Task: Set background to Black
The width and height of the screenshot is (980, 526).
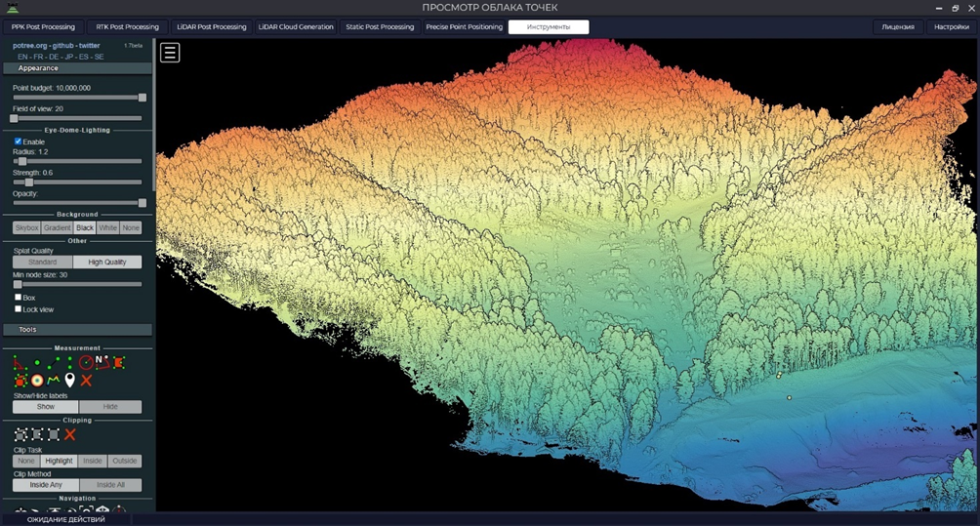Action: 85,228
